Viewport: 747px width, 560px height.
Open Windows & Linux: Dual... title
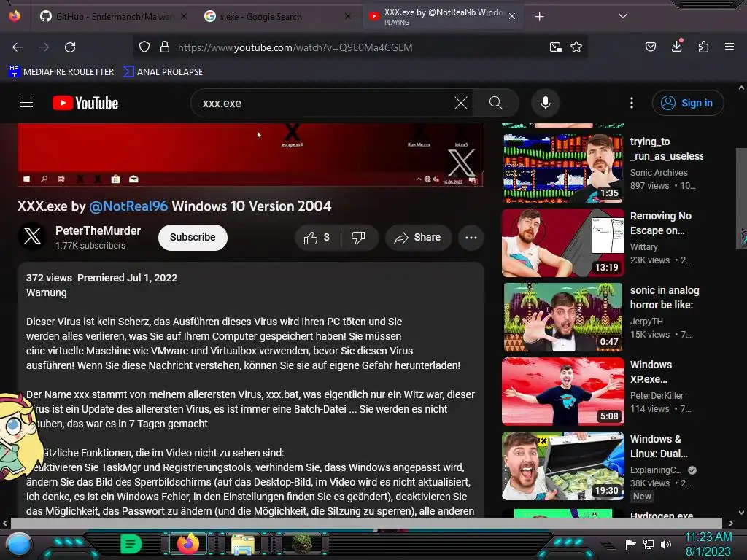(x=659, y=446)
